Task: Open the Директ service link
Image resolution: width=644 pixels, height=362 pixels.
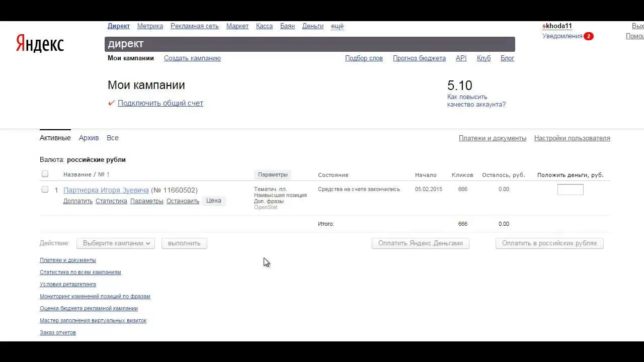Action: click(119, 26)
